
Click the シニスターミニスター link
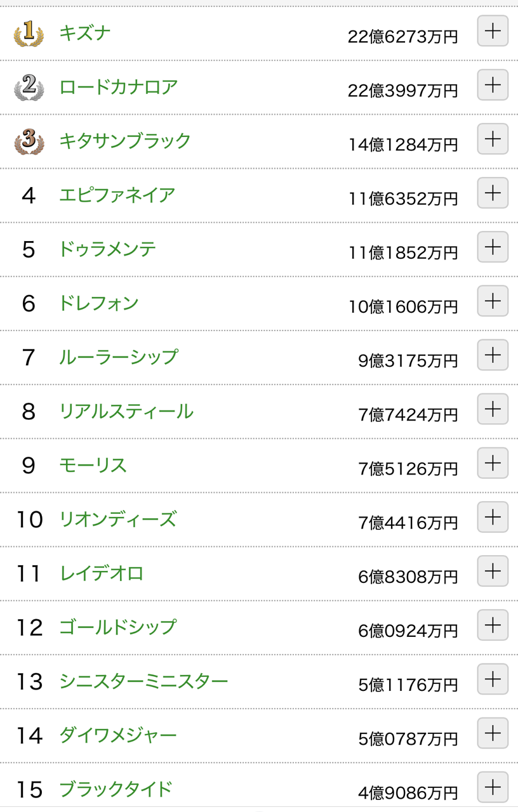[143, 681]
